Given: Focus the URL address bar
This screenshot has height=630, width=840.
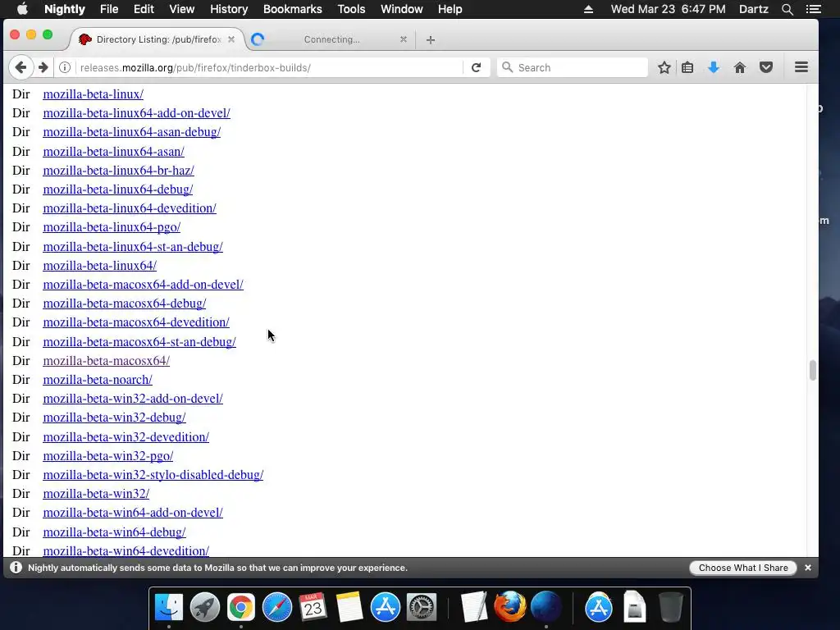Looking at the screenshot, I should coord(271,67).
